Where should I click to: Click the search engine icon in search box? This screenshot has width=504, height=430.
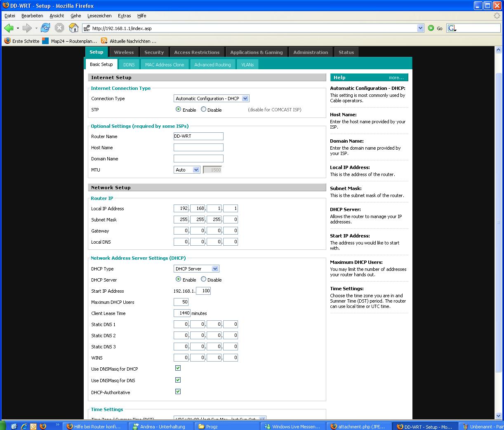[452, 28]
